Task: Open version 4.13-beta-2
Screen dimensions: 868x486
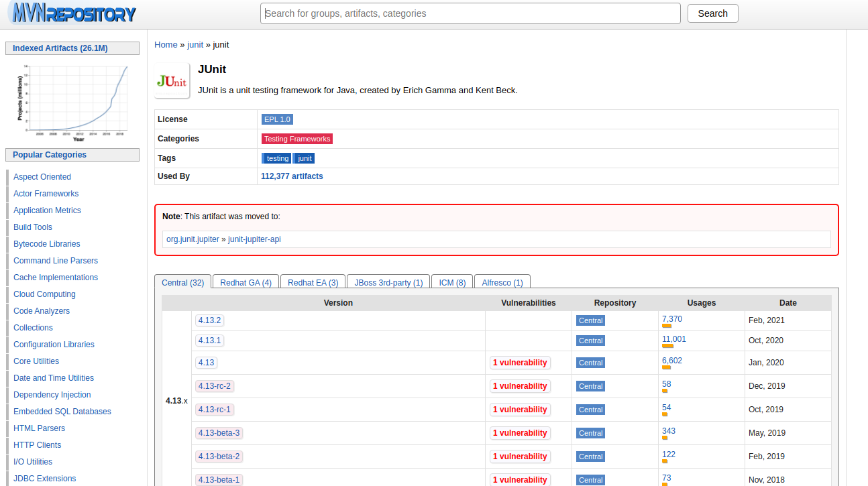Action: [219, 457]
